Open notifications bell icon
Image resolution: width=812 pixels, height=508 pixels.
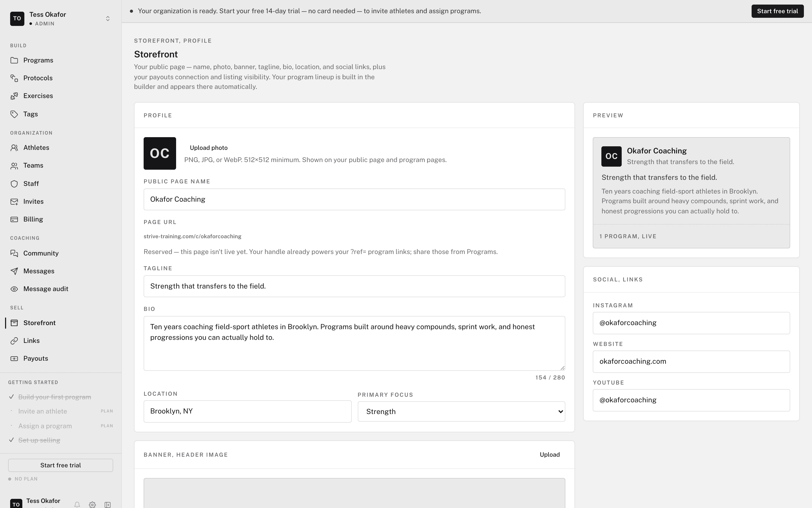(x=77, y=504)
